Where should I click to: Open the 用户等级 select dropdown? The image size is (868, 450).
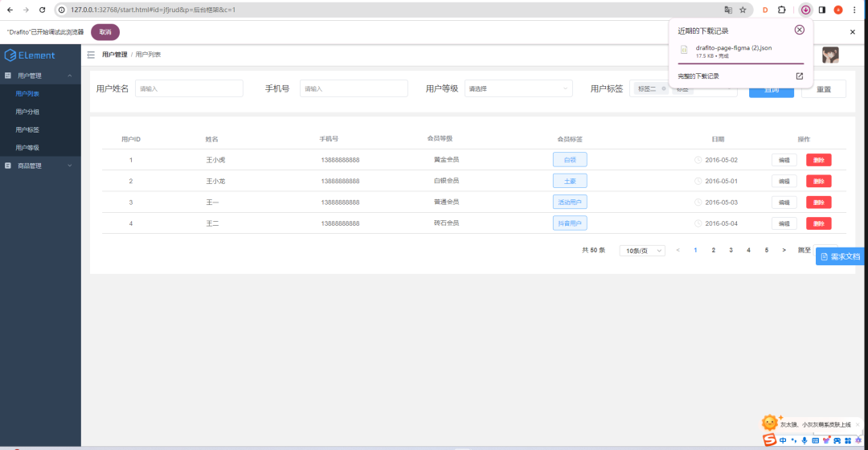tap(518, 88)
